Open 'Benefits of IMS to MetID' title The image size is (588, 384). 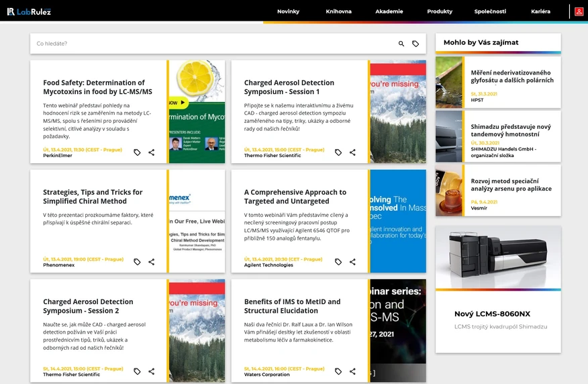point(293,306)
